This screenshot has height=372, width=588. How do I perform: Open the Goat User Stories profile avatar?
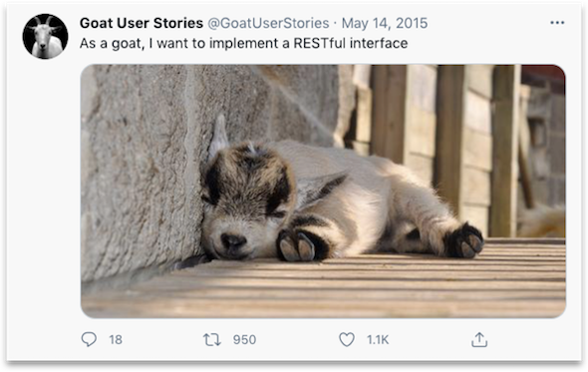coord(46,37)
